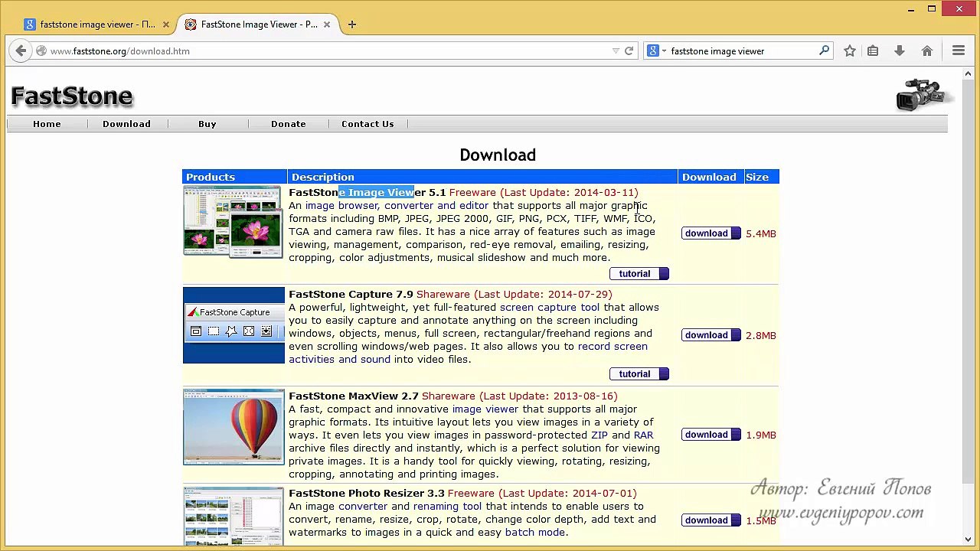The width and height of the screenshot is (980, 551).
Task: Open the Buy menu item
Action: (207, 124)
